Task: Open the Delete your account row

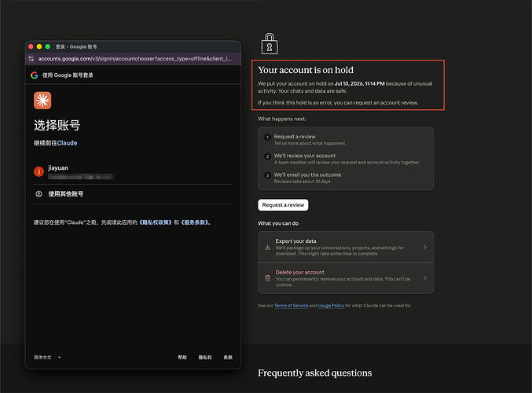Action: pyautogui.click(x=346, y=278)
